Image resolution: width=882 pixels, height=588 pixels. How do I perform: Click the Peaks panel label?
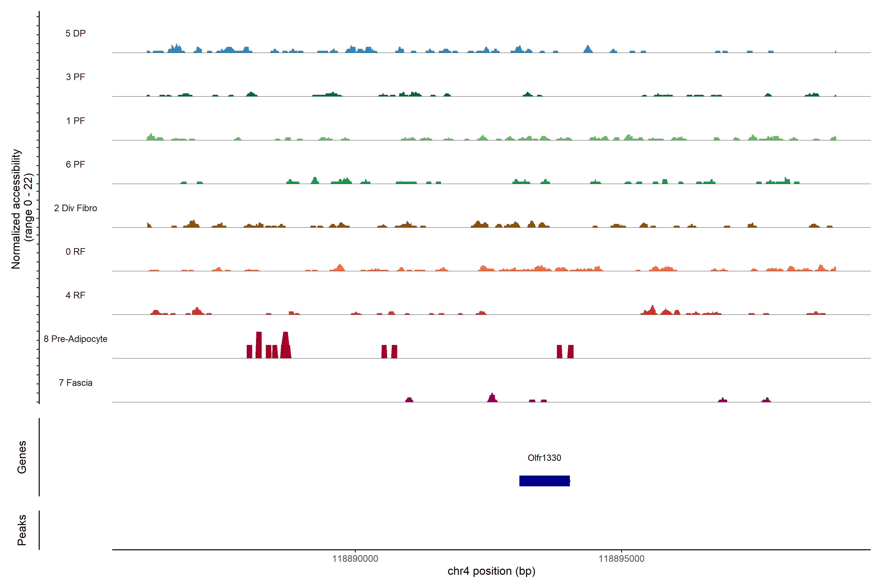[22, 529]
